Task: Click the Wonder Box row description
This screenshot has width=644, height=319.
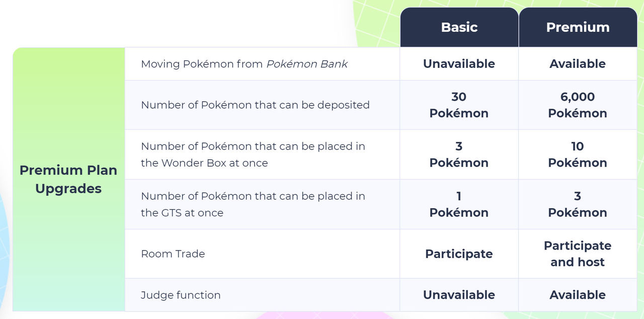Action: [x=253, y=154]
